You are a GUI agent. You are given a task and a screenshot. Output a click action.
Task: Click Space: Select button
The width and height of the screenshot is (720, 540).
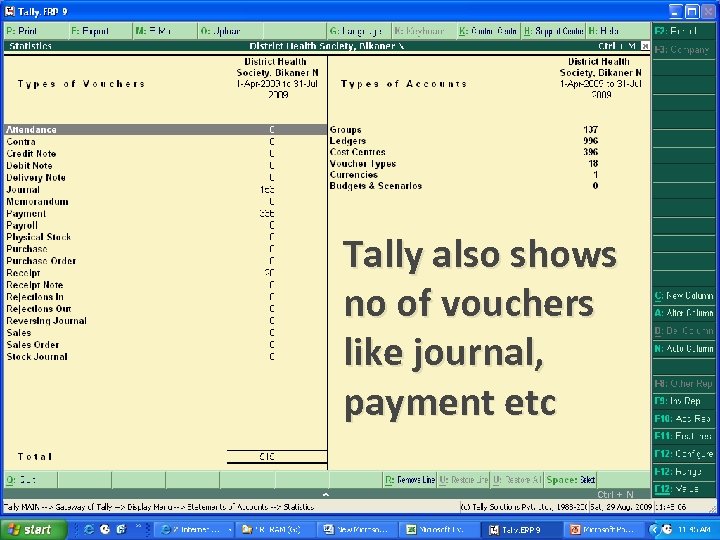(571, 480)
